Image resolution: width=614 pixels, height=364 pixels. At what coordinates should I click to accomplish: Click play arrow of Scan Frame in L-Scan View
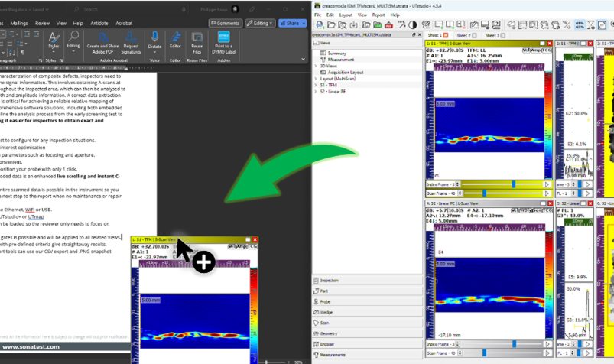coord(547,353)
